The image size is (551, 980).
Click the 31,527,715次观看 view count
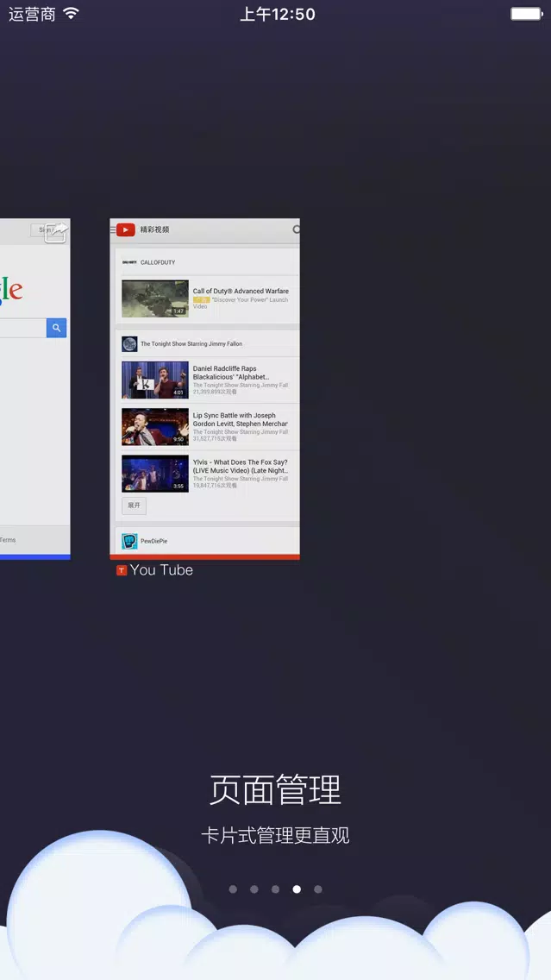click(215, 439)
